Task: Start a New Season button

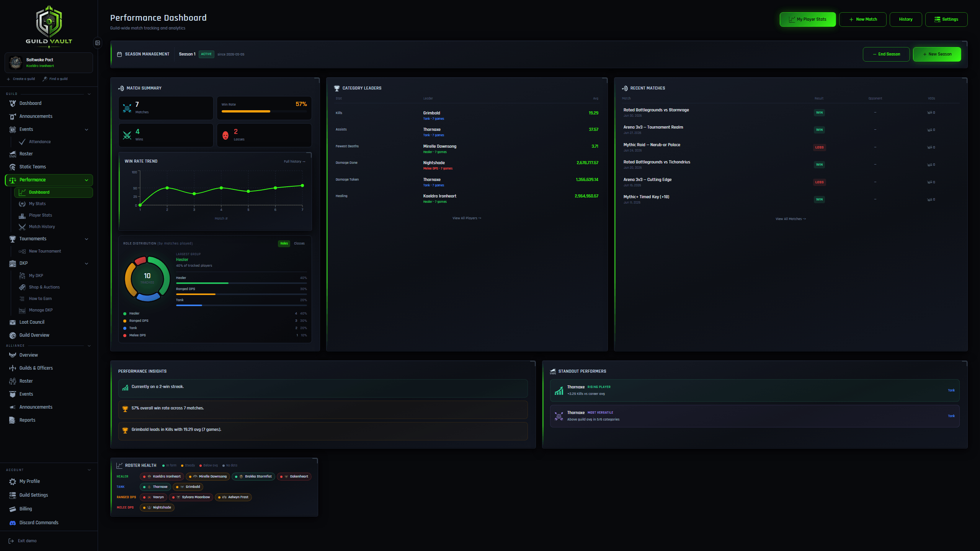Action: click(937, 54)
